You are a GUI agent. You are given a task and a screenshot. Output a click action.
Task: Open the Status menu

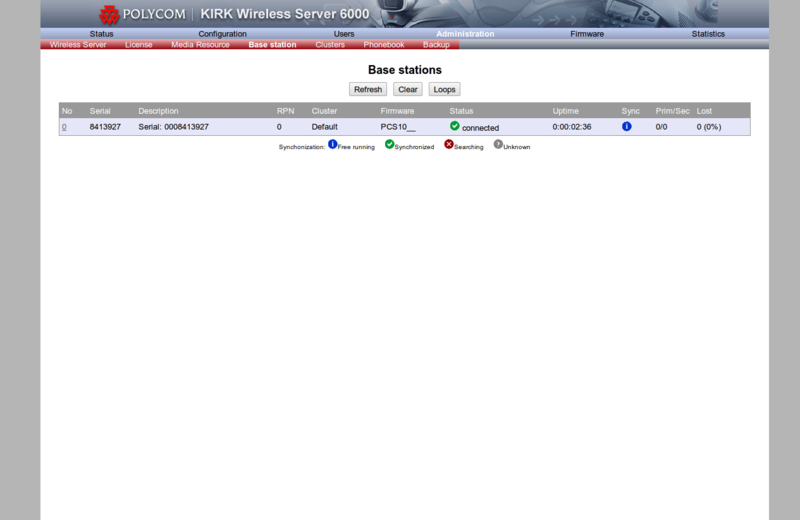tap(102, 34)
